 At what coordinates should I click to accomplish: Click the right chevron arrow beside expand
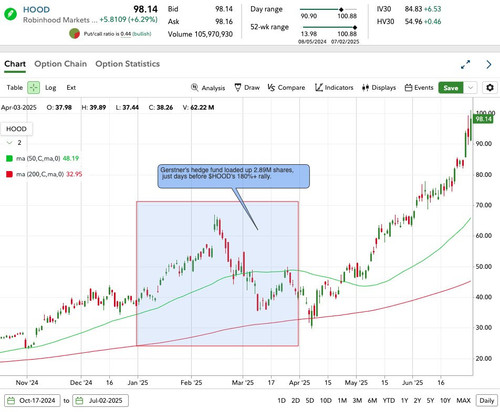pos(489,64)
